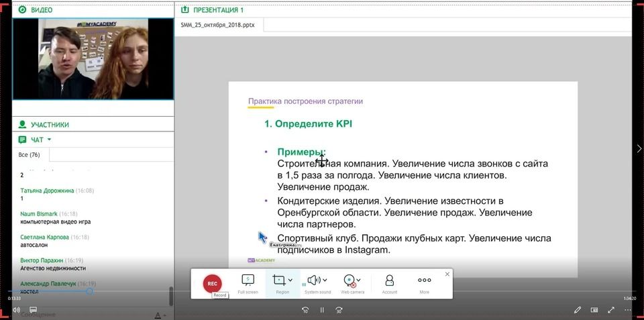Enter player full screen with arrows icon
This screenshot has width=644, height=320.
click(x=611, y=309)
